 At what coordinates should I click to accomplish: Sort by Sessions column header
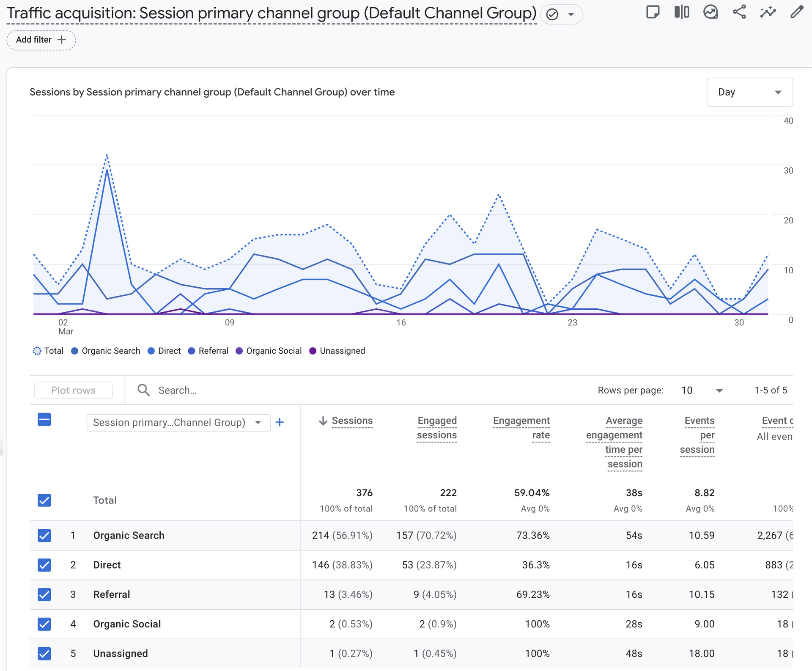[351, 421]
